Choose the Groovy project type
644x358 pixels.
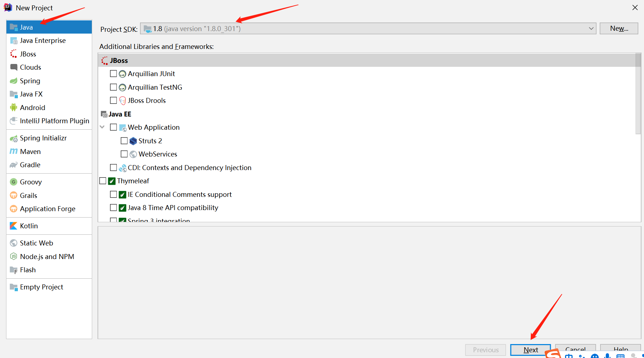49,182
